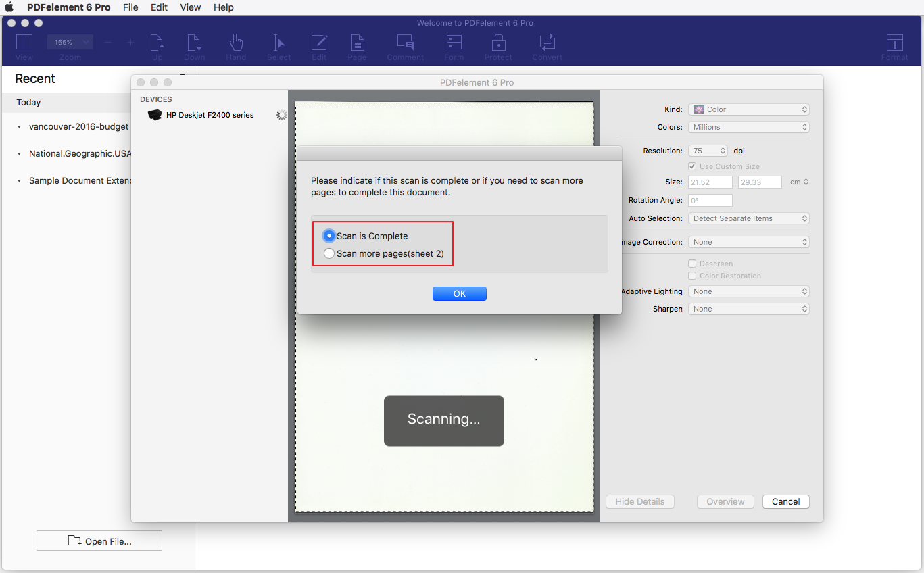Select the Scan is Complete option
This screenshot has height=573, width=924.
[329, 236]
